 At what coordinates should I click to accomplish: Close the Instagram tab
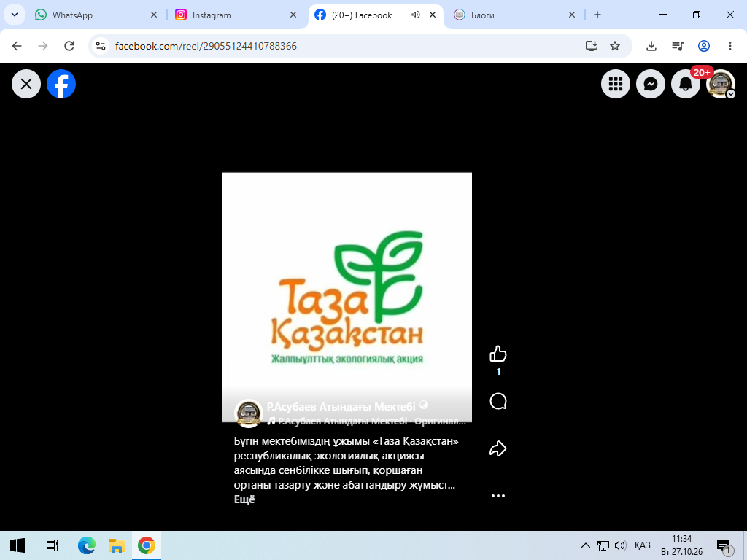[293, 15]
